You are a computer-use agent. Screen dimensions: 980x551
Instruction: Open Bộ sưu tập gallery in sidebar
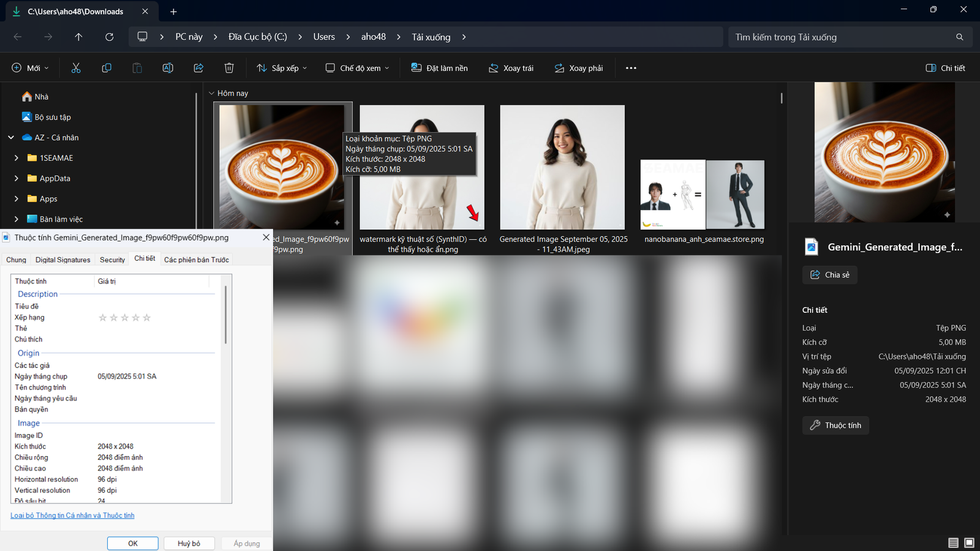47,117
